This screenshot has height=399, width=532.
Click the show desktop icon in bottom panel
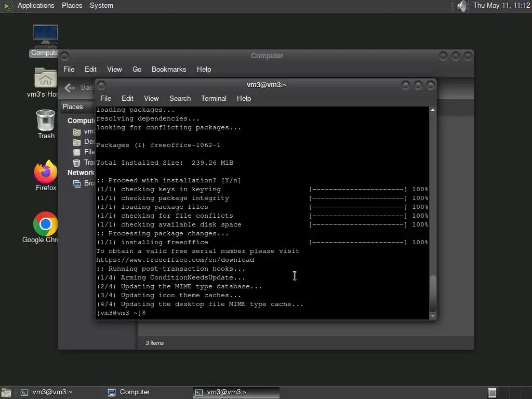(x=6, y=393)
